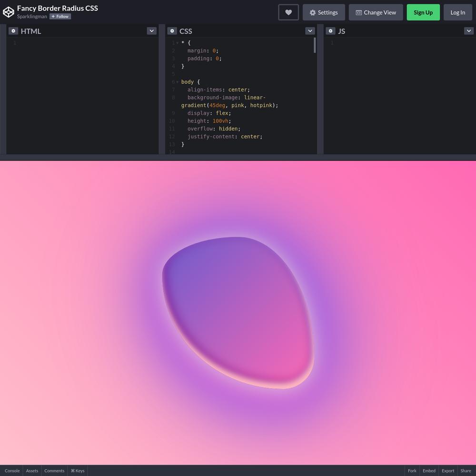This screenshot has width=476, height=476.
Task: Click the HTML panel title label
Action: click(30, 31)
